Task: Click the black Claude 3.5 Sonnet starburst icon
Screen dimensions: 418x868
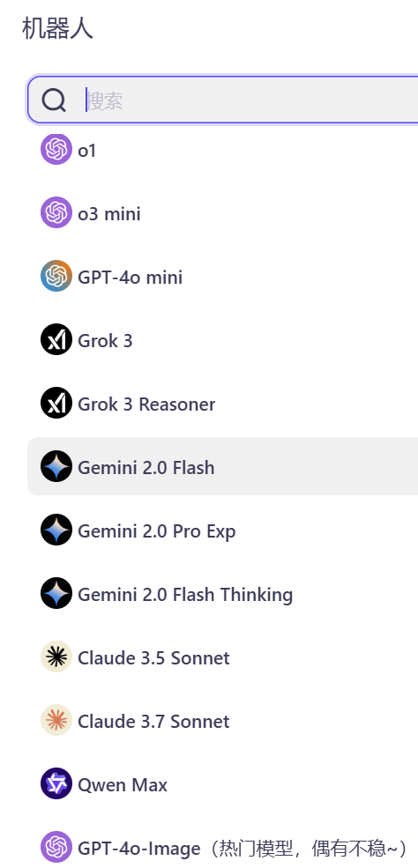Action: [56, 657]
